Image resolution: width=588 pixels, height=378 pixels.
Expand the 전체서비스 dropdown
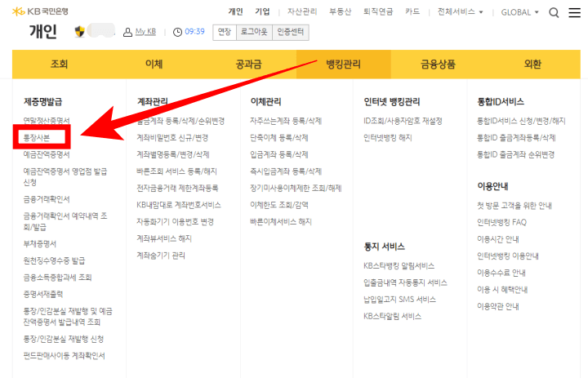point(460,12)
